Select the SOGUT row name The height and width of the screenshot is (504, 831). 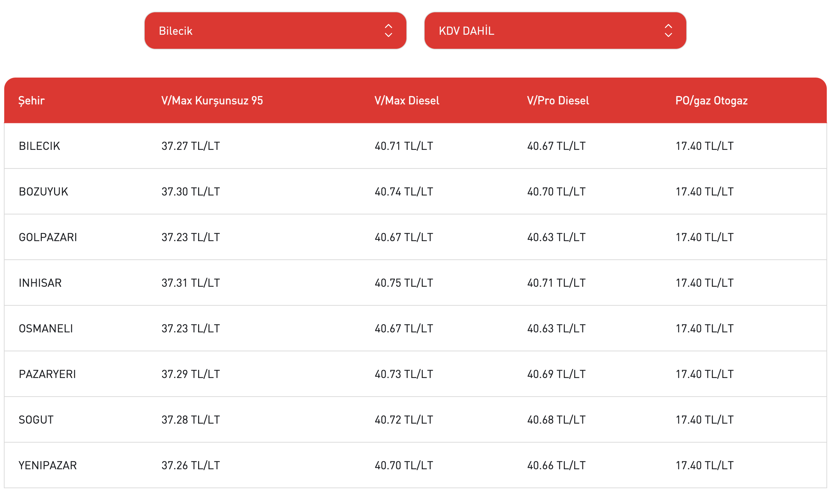click(36, 420)
